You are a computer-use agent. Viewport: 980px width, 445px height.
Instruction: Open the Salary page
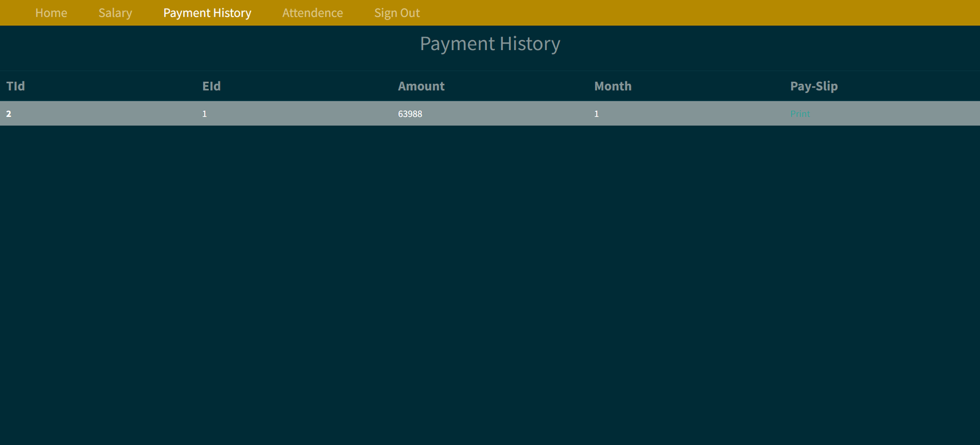point(115,13)
